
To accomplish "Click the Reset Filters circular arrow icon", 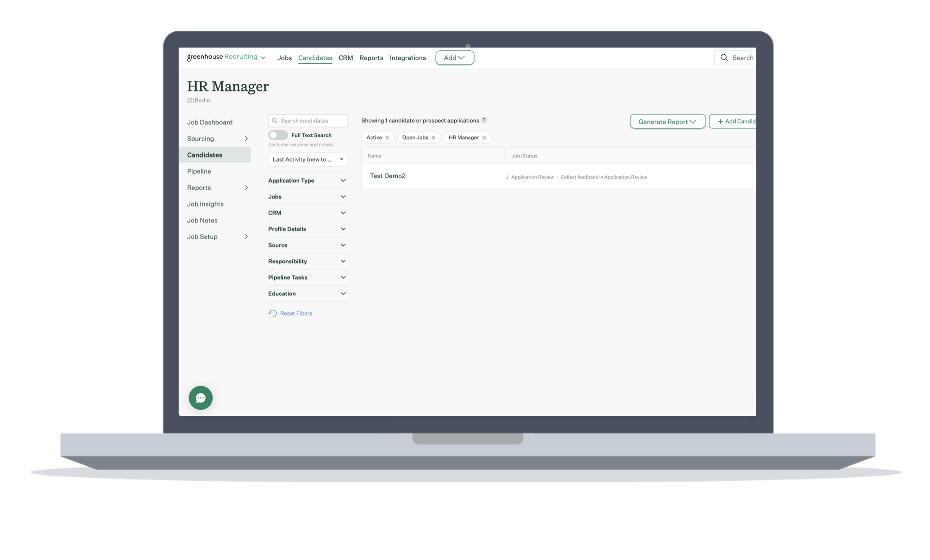I will (272, 313).
